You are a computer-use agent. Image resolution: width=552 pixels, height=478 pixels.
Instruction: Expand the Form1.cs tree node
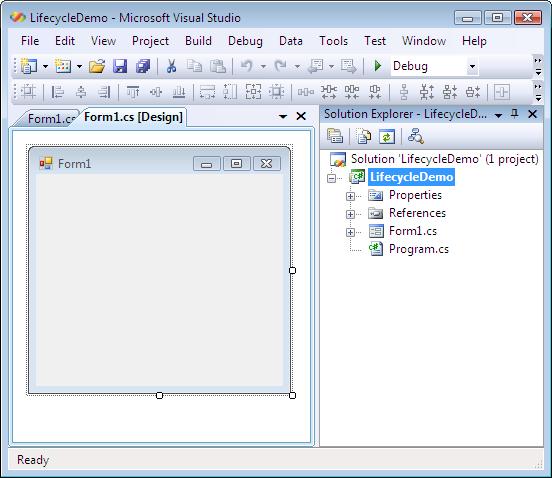pyautogui.click(x=350, y=232)
